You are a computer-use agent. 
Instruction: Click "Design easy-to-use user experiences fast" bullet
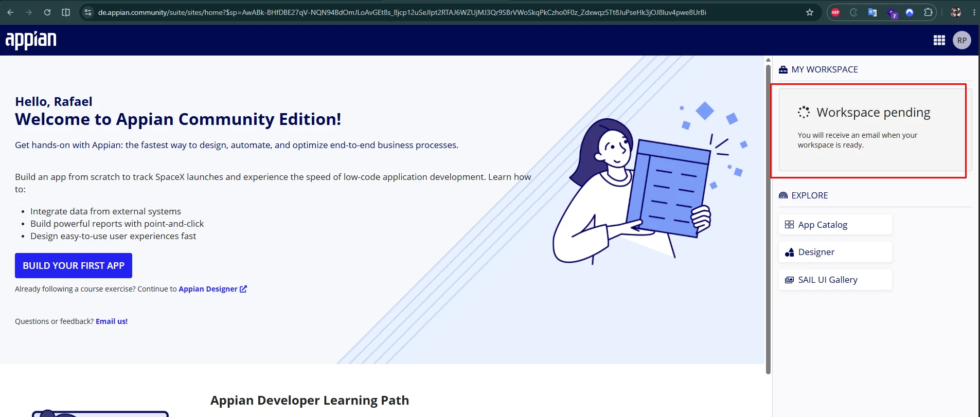coord(113,236)
